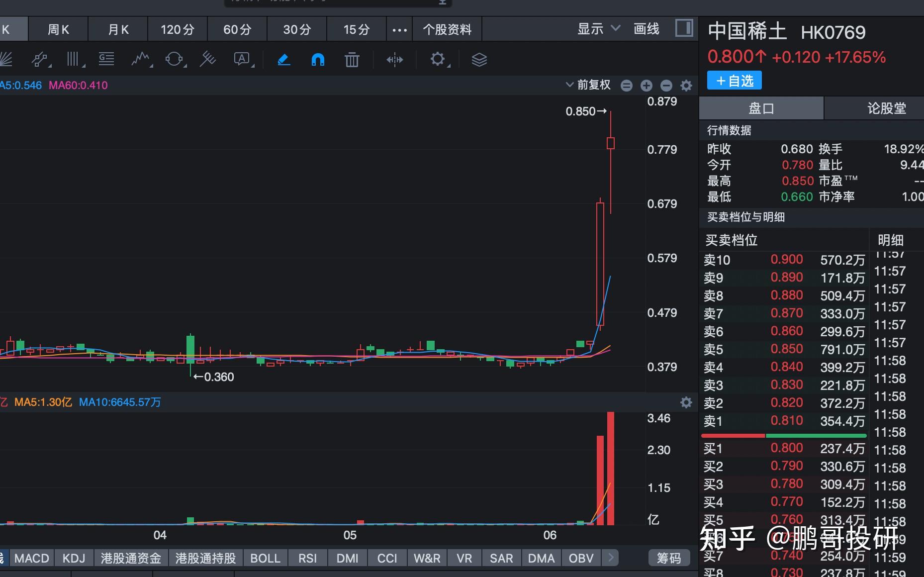924x577 pixels.
Task: Toggle the magnet snap mode
Action: pyautogui.click(x=317, y=60)
